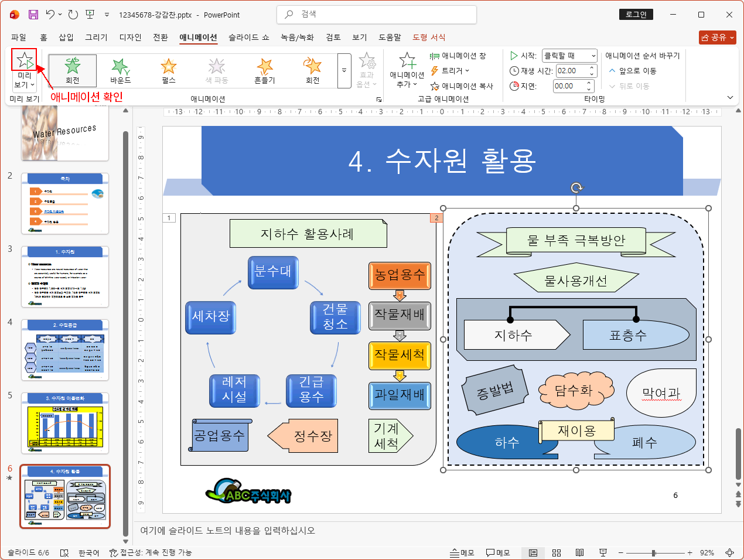This screenshot has width=744, height=560.
Task: Open the 시작 timing dropdown
Action: click(593, 56)
